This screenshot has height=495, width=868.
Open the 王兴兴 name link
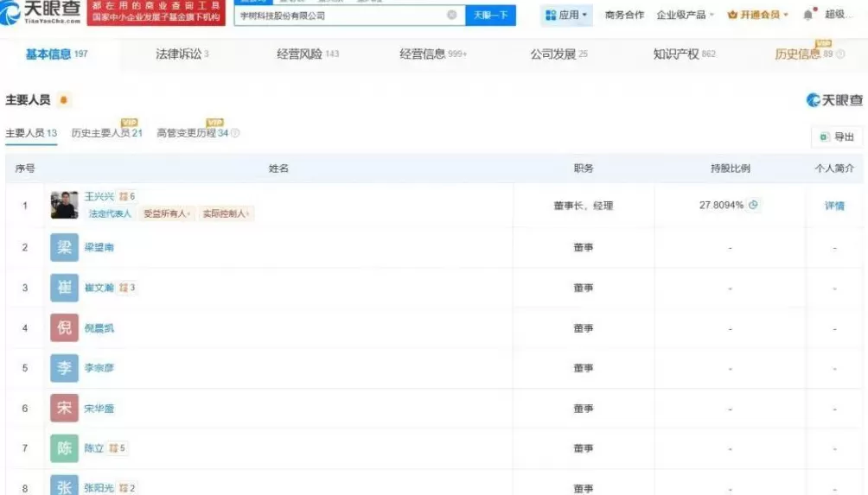[99, 196]
